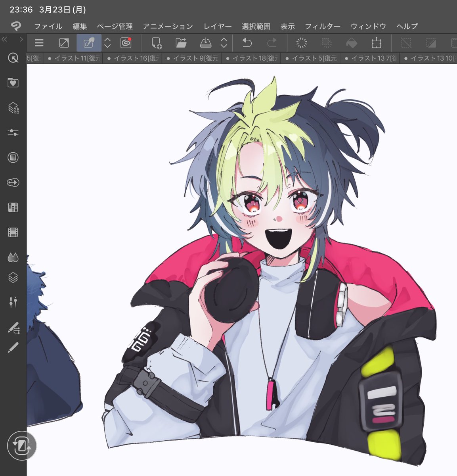Click the Invert selected area icon

pos(431,43)
